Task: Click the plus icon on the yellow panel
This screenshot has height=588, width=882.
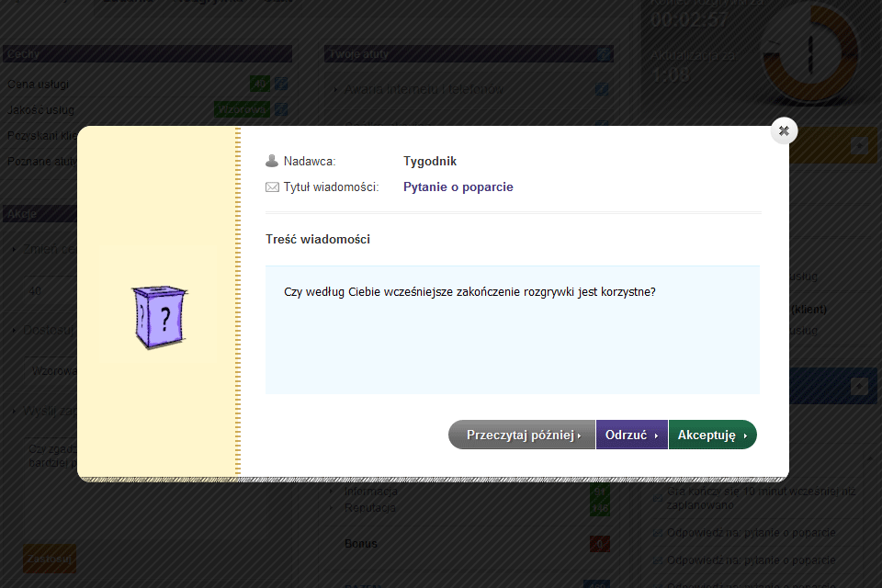Action: click(859, 146)
